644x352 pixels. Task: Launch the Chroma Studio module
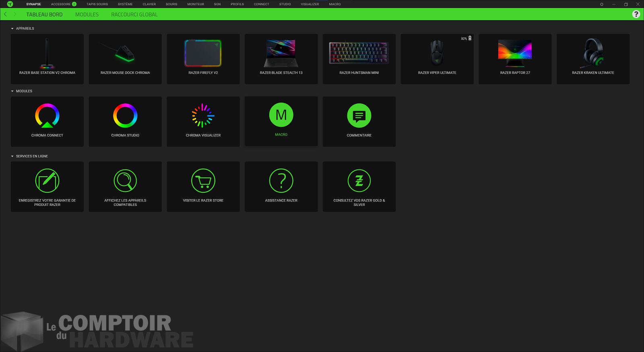(x=125, y=121)
